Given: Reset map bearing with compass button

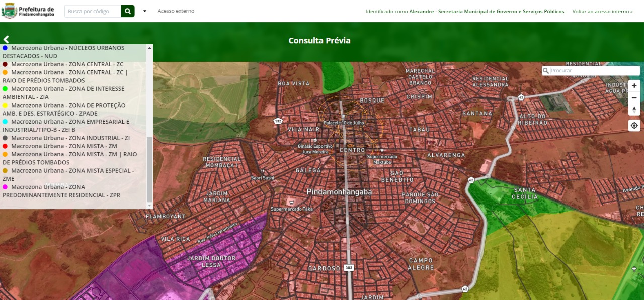Looking at the screenshot, I should click(x=634, y=110).
